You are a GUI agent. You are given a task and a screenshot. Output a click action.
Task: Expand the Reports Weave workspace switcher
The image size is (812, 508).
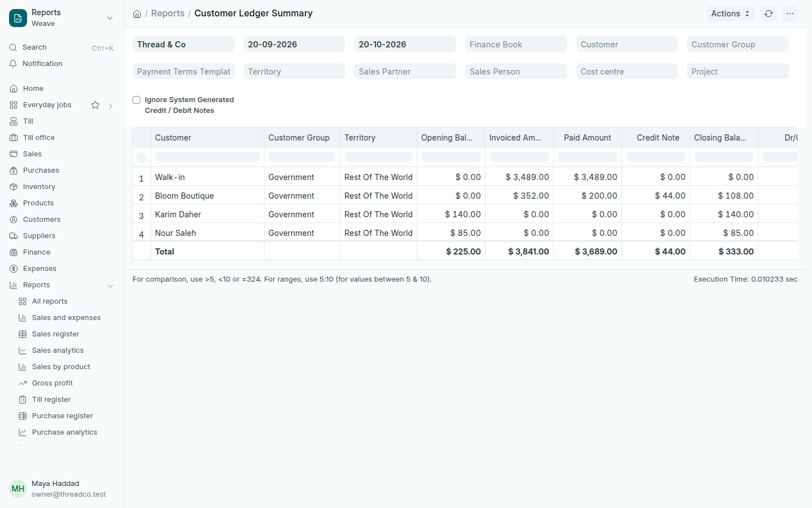(x=110, y=18)
